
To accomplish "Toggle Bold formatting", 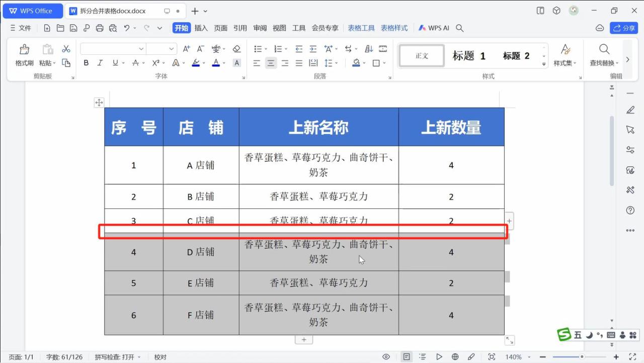I will [86, 63].
